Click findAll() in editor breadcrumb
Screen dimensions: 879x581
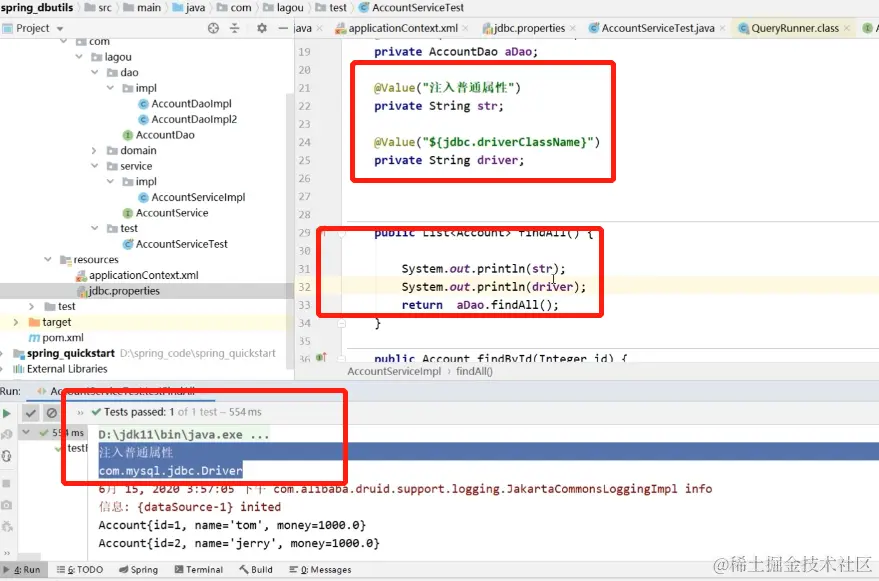474,371
